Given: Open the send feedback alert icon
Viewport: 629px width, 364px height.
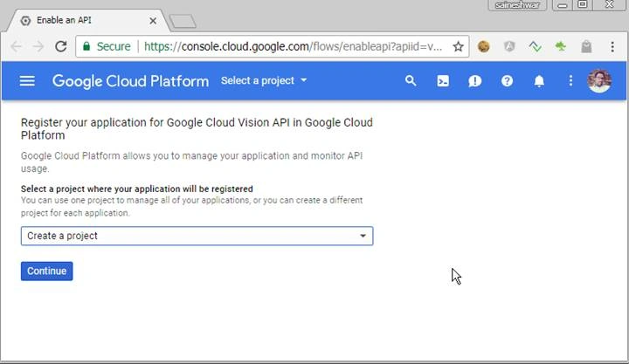Looking at the screenshot, I should tap(474, 81).
